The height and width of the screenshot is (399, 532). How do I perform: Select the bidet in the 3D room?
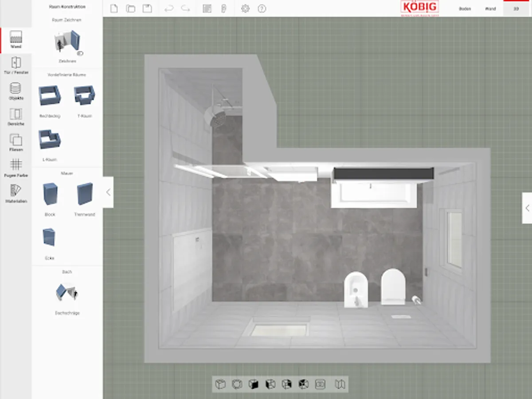356,290
